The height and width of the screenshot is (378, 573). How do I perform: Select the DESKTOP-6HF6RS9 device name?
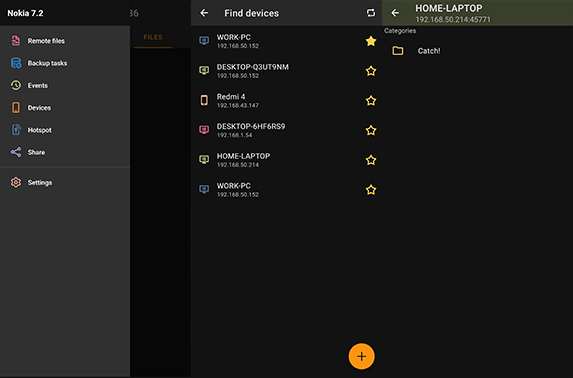[x=251, y=126]
